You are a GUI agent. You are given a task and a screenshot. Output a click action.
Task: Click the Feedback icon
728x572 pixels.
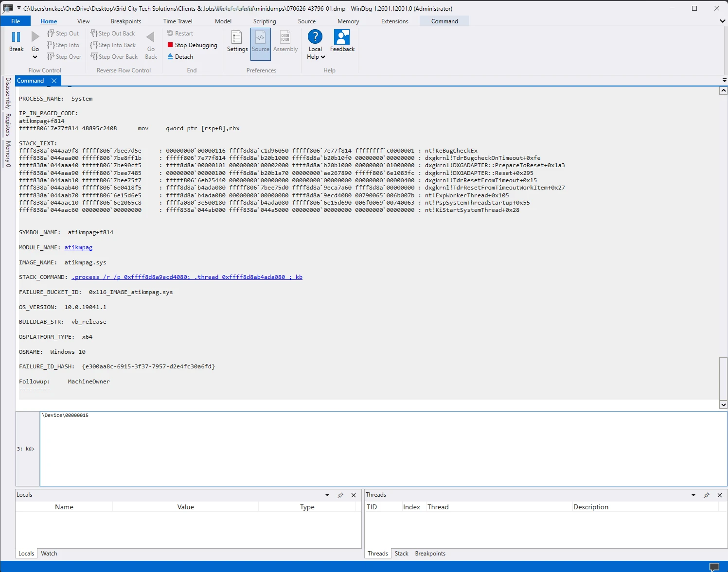coord(342,37)
